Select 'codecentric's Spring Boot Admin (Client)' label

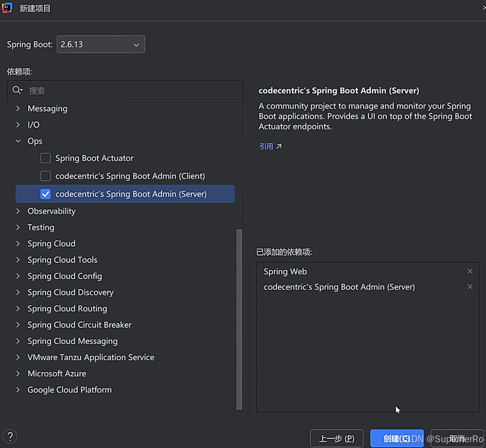tap(130, 176)
